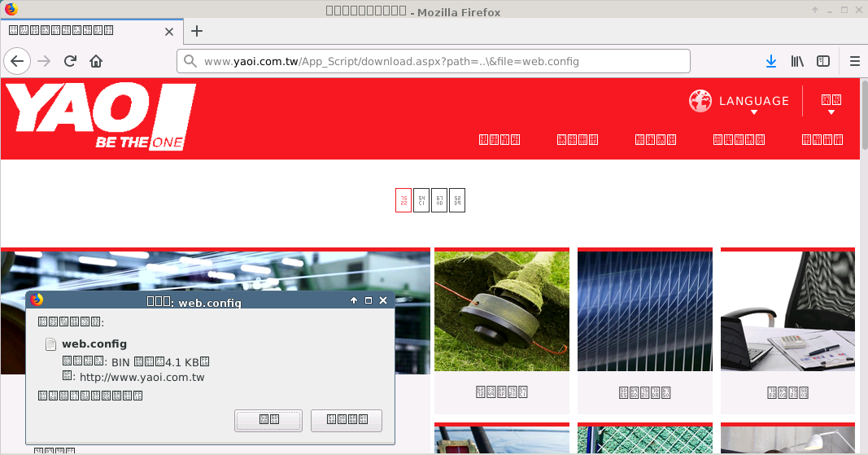This screenshot has width=868, height=455.
Task: Close the current browser tab
Action: [169, 32]
